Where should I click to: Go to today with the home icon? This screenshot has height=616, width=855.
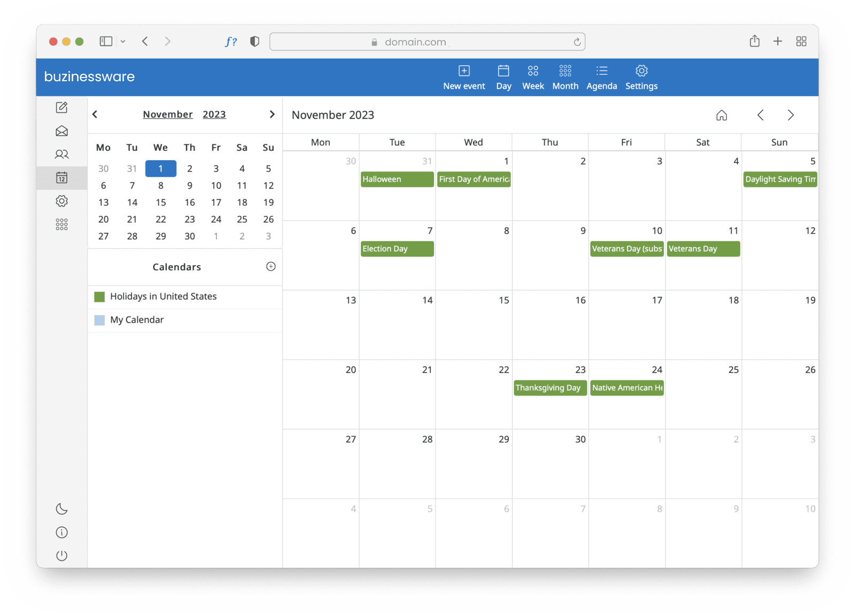(x=721, y=115)
